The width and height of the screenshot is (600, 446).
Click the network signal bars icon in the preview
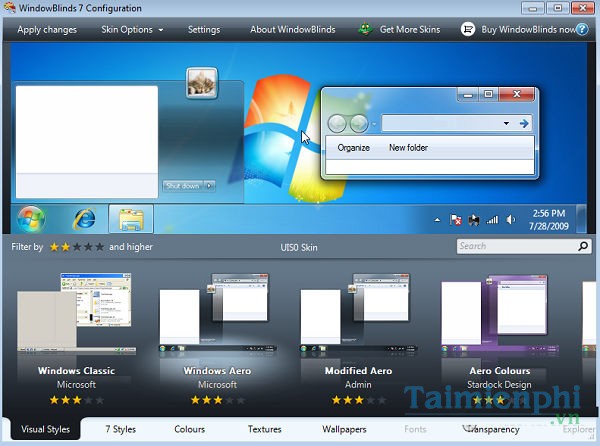click(492, 220)
